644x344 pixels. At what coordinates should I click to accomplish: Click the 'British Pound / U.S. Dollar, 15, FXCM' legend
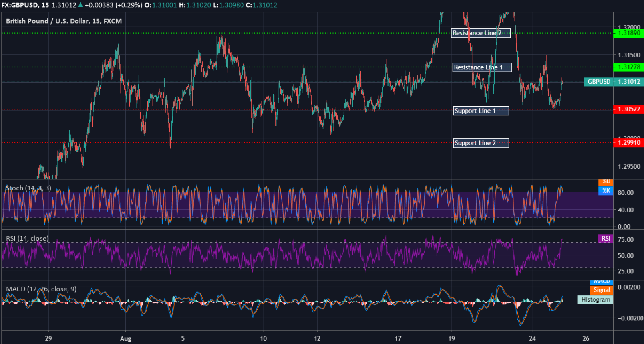[x=64, y=21]
